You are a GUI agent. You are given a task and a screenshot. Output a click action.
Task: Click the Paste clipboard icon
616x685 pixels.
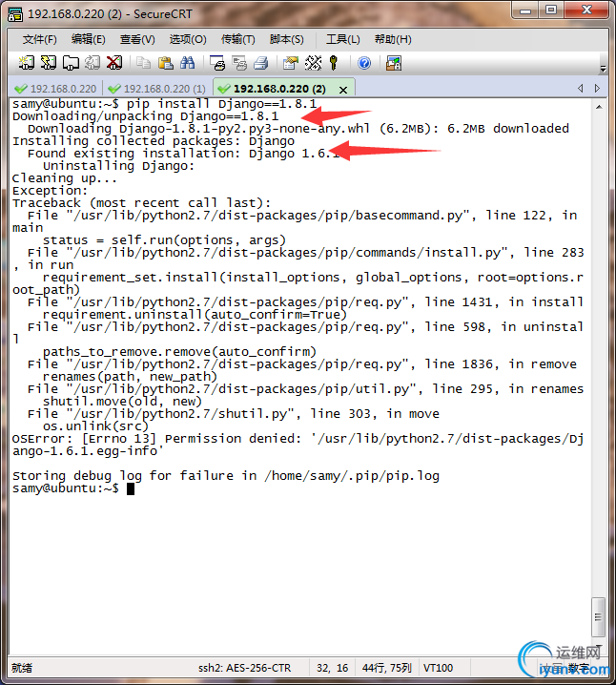click(166, 63)
